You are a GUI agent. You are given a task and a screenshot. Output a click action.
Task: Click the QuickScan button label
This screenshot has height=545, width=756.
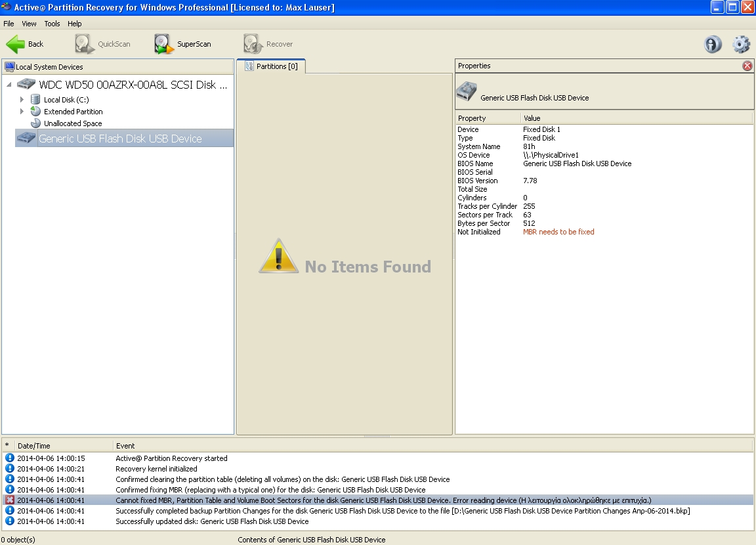tap(114, 44)
